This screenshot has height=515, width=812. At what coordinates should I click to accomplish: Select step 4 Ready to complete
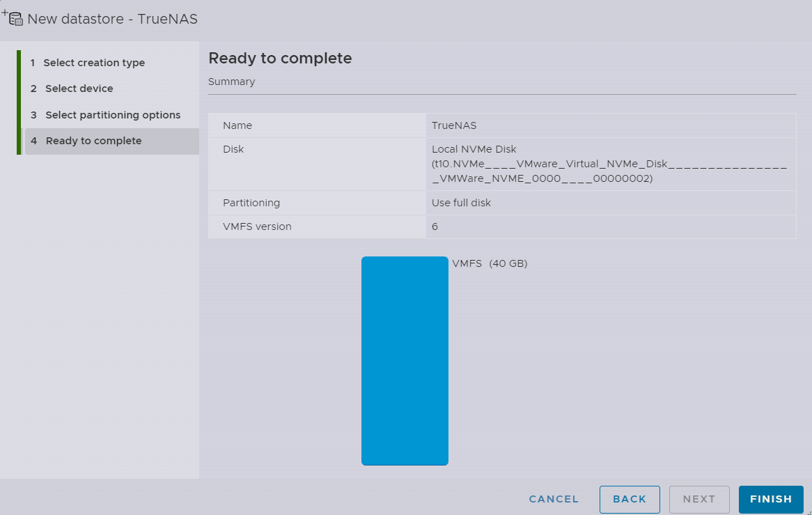click(112, 141)
